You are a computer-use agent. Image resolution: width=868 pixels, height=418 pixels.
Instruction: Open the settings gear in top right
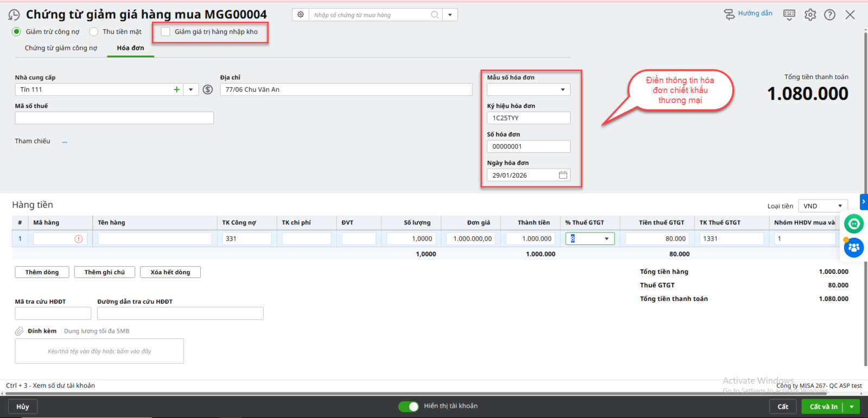[x=810, y=15]
